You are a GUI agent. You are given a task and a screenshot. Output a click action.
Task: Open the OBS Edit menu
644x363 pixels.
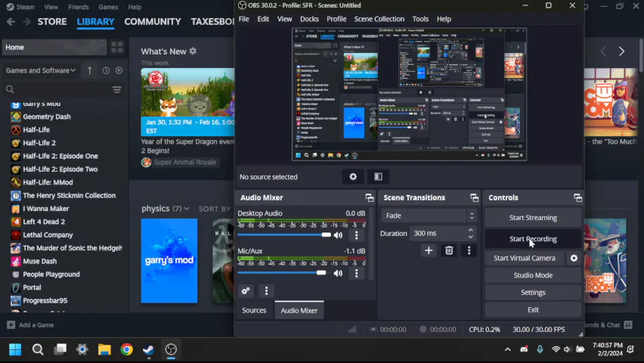coord(263,19)
